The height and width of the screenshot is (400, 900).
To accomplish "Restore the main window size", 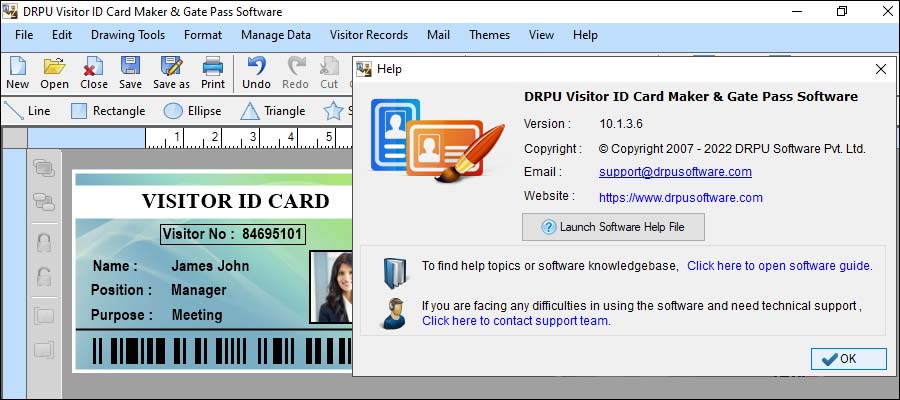I will (x=841, y=11).
